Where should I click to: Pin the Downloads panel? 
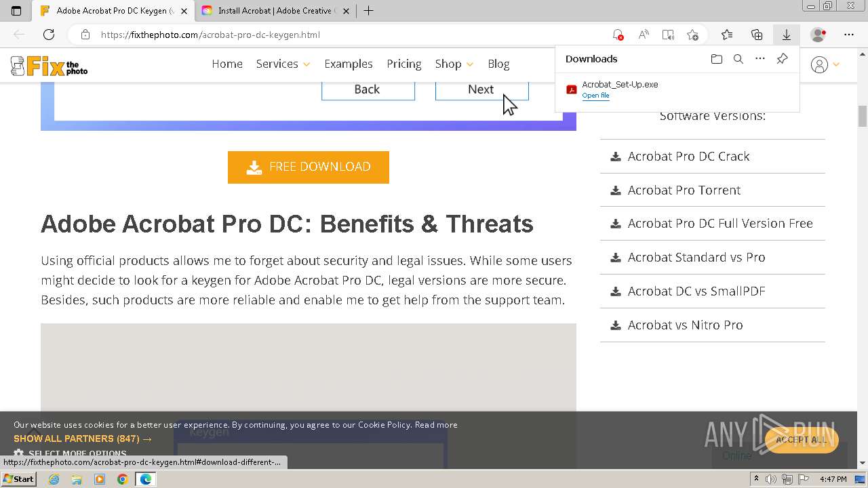782,59
